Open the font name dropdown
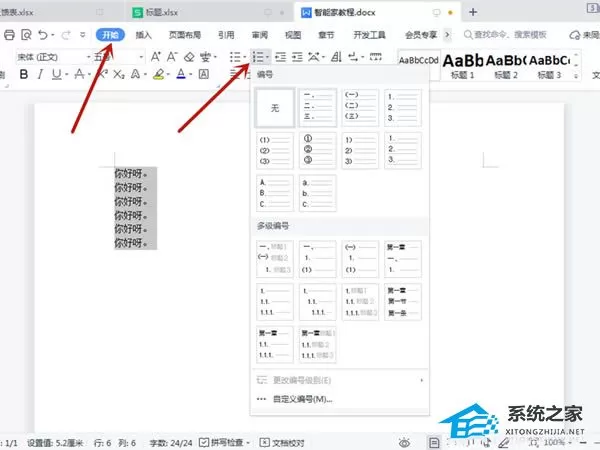This screenshot has width=600, height=450. coord(54,57)
